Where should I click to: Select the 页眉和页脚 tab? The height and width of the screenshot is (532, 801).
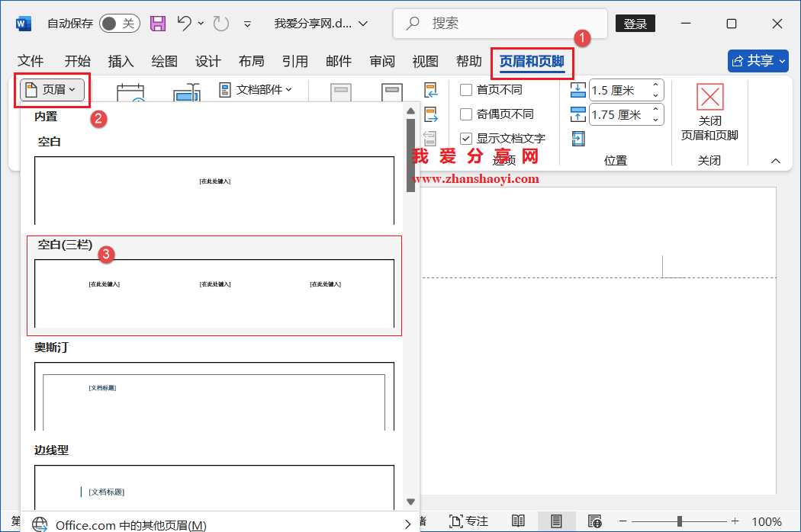[x=532, y=62]
